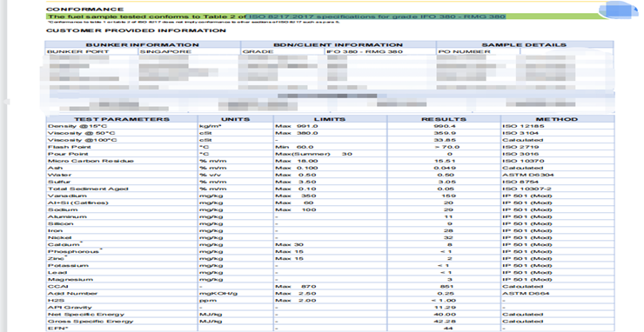
Task: Click the Nickel result 32
Action: click(448, 237)
